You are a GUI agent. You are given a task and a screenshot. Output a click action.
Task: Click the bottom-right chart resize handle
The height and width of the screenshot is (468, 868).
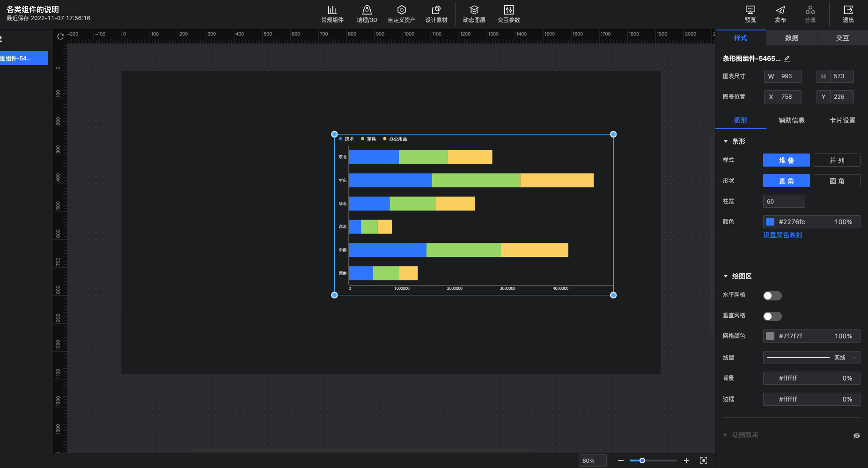point(613,295)
